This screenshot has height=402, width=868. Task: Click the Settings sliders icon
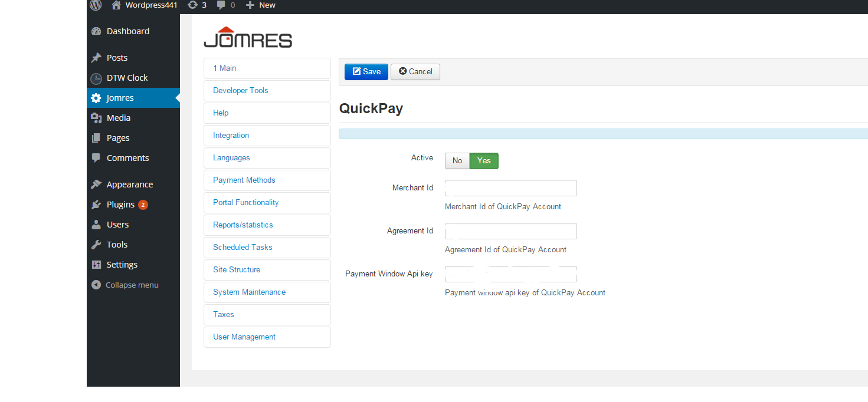click(x=96, y=265)
